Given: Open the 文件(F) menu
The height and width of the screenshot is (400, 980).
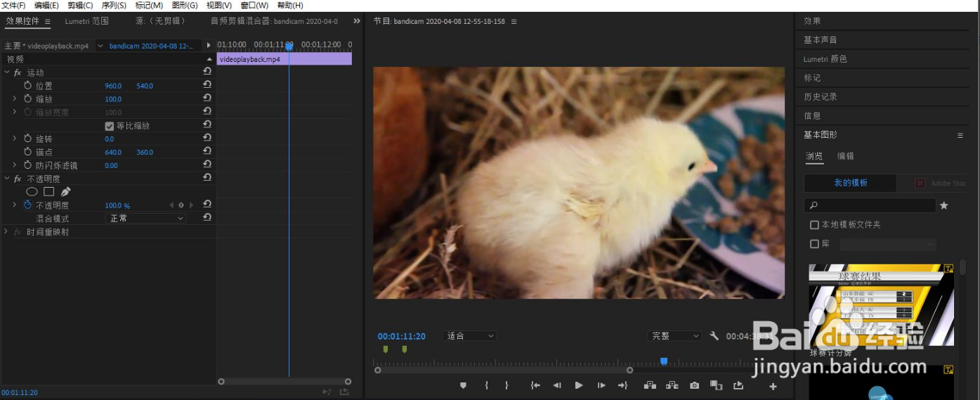Looking at the screenshot, I should (14, 6).
